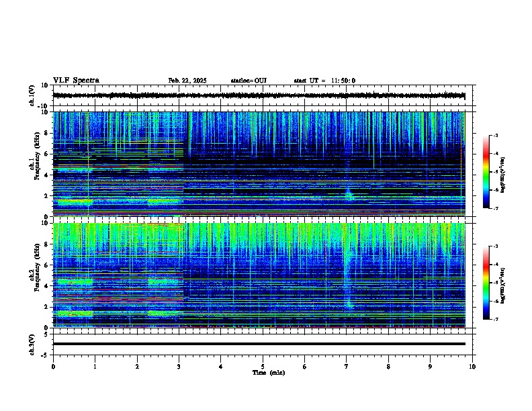Click the time axis tick label "4"
532x411 pixels.
[x=220, y=367]
